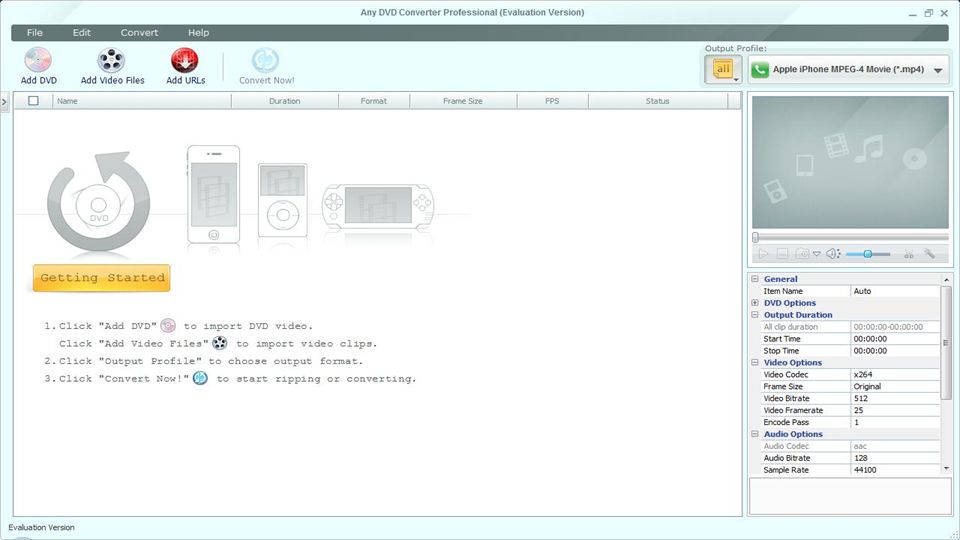Edit the Item Name value 'Auto'
This screenshot has width=960, height=540.
tap(895, 291)
